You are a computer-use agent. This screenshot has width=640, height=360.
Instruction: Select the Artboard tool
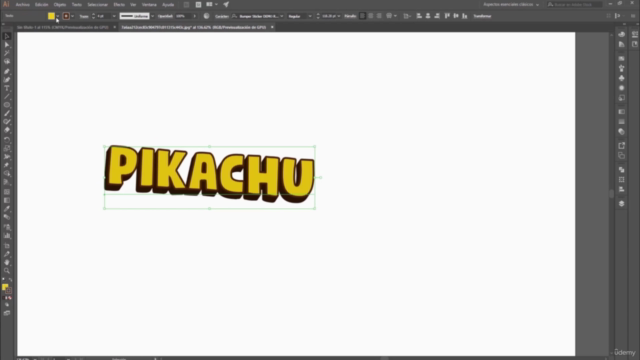coord(7,246)
